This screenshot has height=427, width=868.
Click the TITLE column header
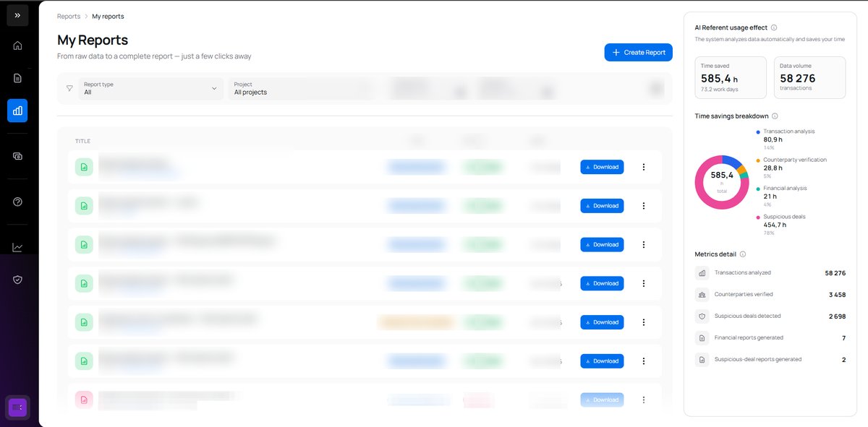(82, 141)
